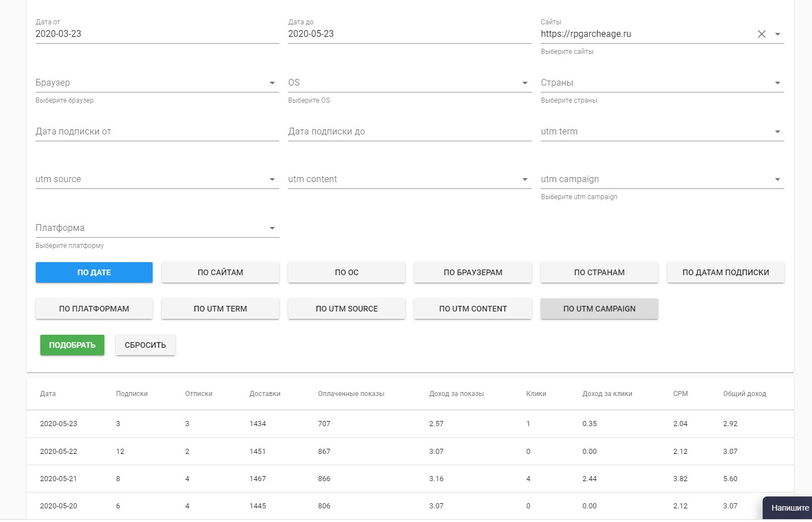Open the Напишите chat widget
Screen dimensions: 812x522
pyautogui.click(x=789, y=508)
